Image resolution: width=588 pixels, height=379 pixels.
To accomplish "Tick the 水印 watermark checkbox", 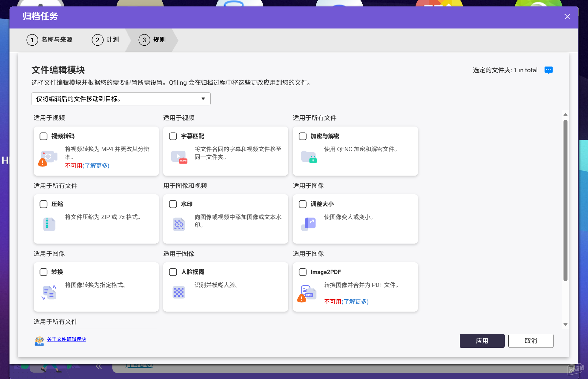I will click(x=173, y=204).
